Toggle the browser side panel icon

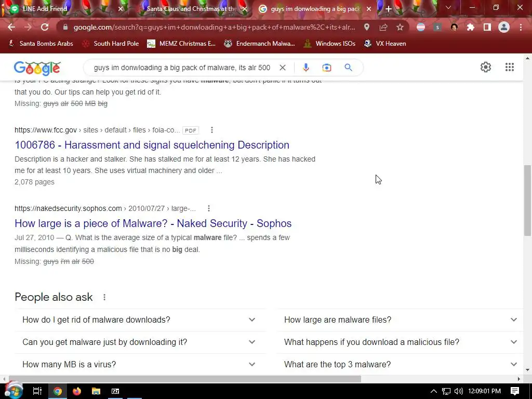pos(487,27)
